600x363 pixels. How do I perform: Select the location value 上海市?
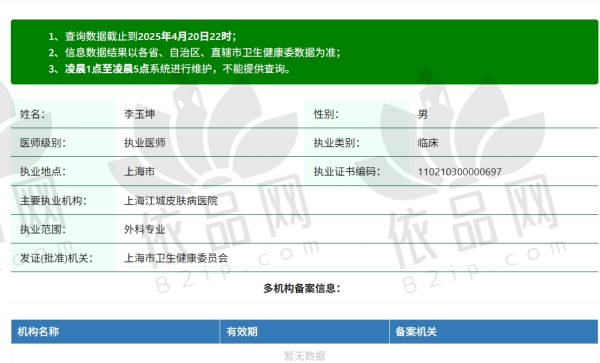click(139, 171)
